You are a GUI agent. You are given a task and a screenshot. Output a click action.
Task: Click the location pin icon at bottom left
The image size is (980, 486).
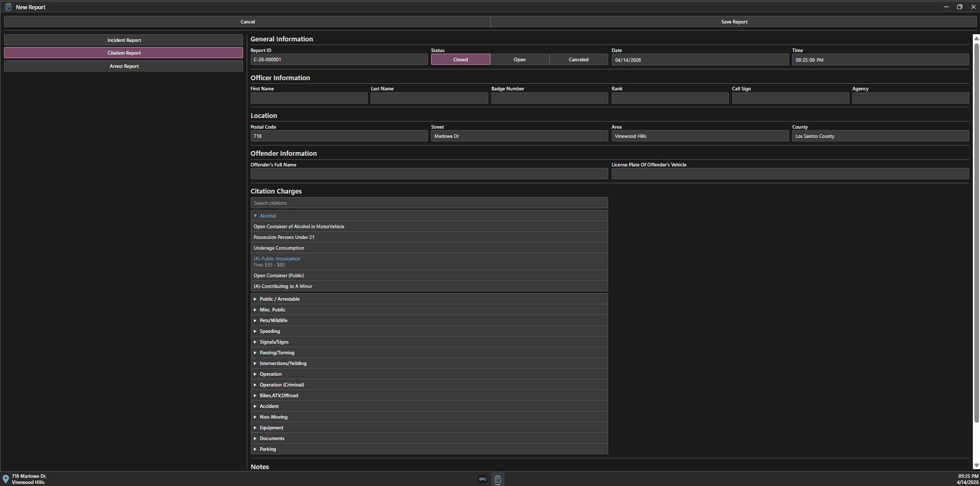pyautogui.click(x=6, y=479)
